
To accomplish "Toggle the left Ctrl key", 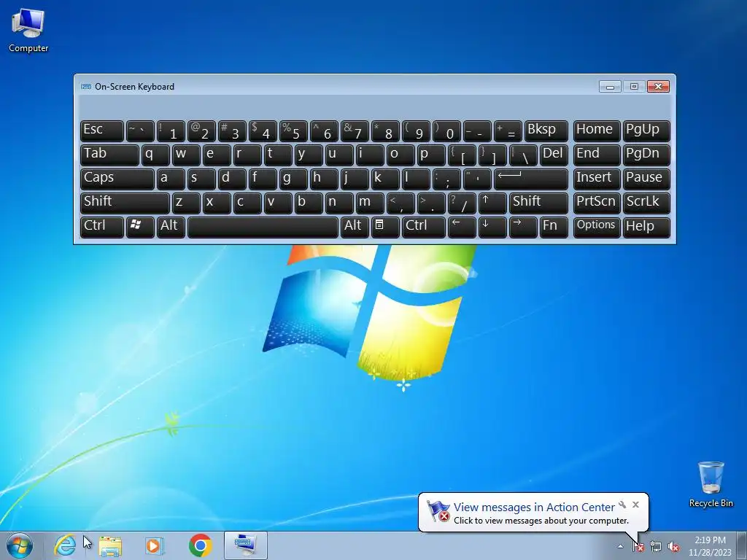I will pyautogui.click(x=102, y=227).
